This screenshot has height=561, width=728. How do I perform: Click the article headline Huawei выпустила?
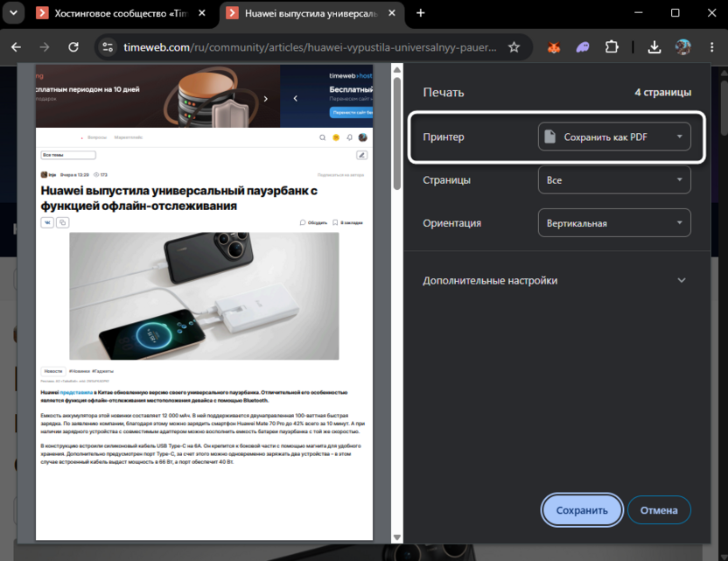click(178, 198)
